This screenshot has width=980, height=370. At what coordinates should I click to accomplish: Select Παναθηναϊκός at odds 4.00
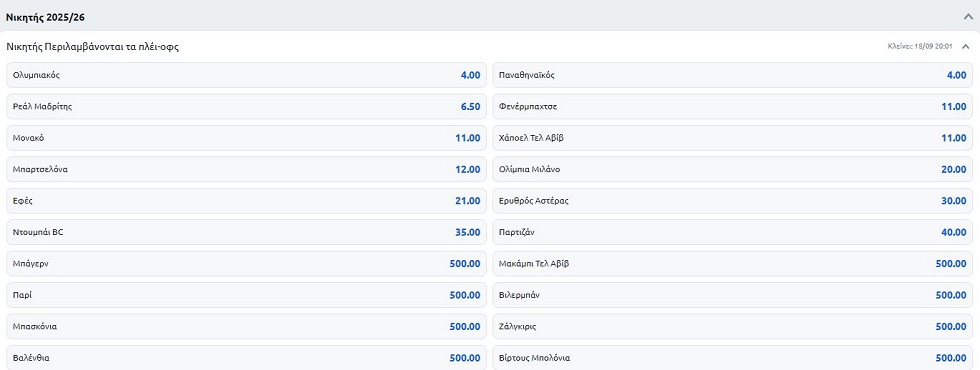(x=732, y=75)
